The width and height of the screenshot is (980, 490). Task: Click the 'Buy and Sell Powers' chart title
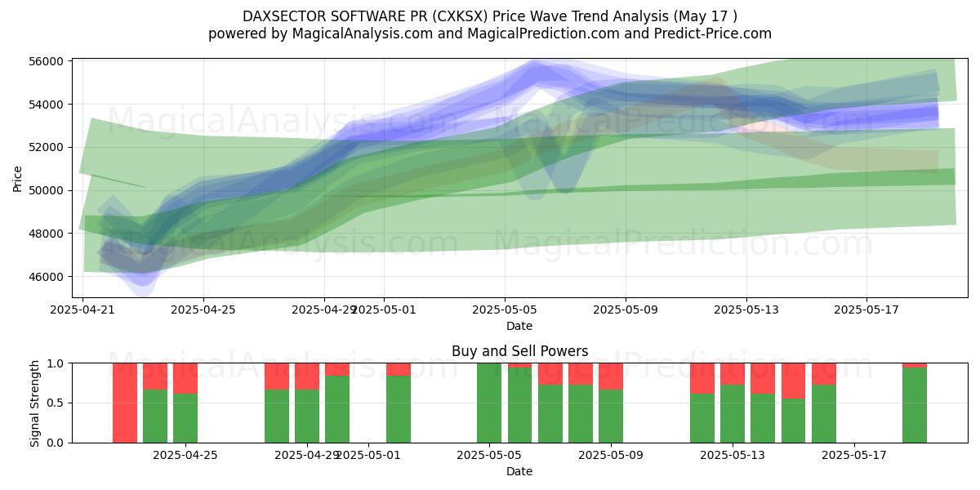(519, 351)
